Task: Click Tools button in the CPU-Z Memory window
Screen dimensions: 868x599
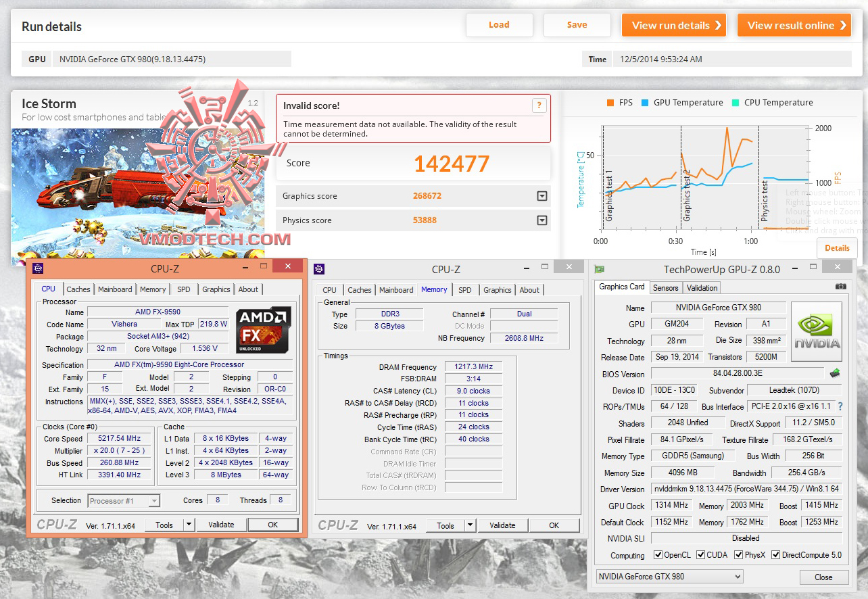Action: pos(445,525)
